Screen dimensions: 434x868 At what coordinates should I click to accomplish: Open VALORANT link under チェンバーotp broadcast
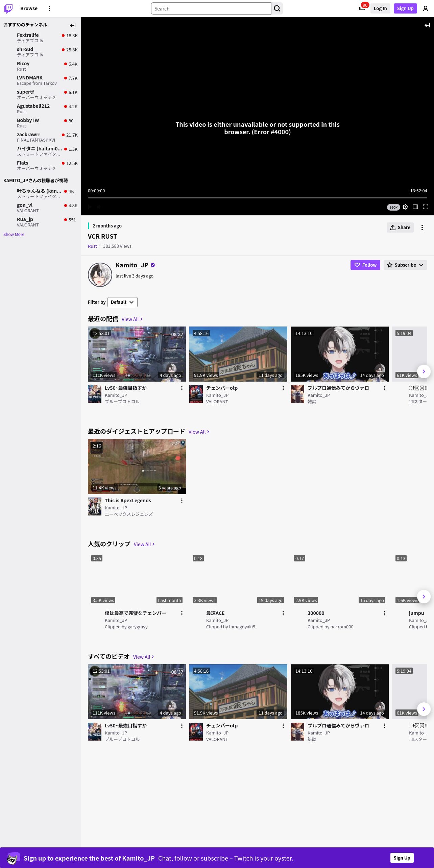point(217,402)
